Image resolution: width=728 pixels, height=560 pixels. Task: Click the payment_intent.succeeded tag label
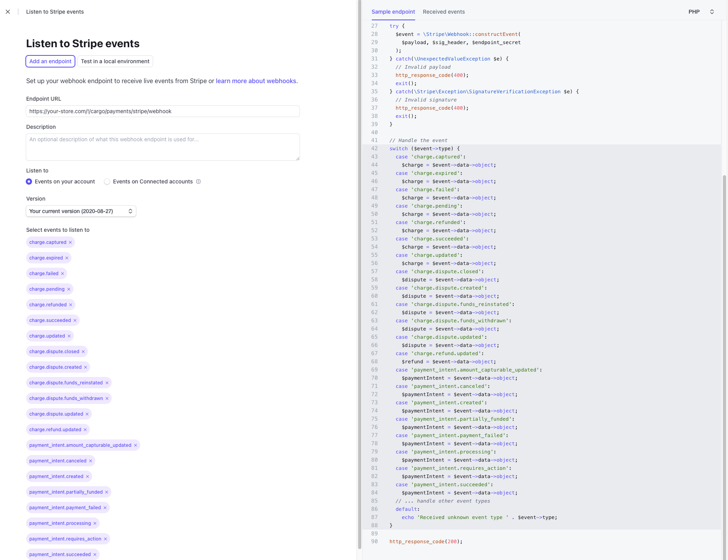(60, 555)
